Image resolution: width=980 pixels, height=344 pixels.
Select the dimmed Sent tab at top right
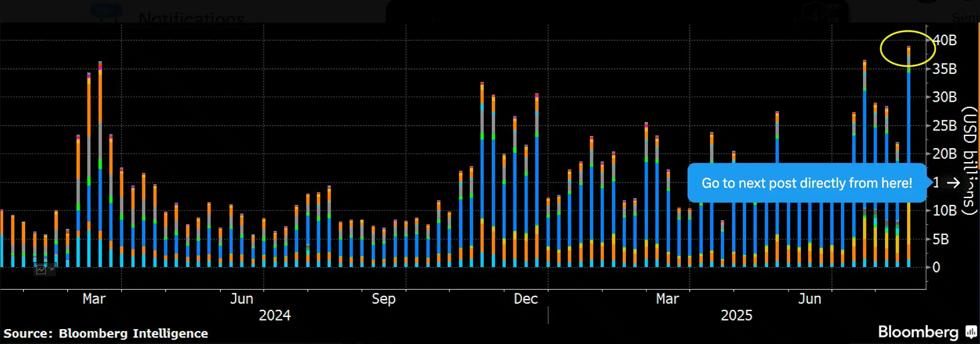click(x=964, y=18)
